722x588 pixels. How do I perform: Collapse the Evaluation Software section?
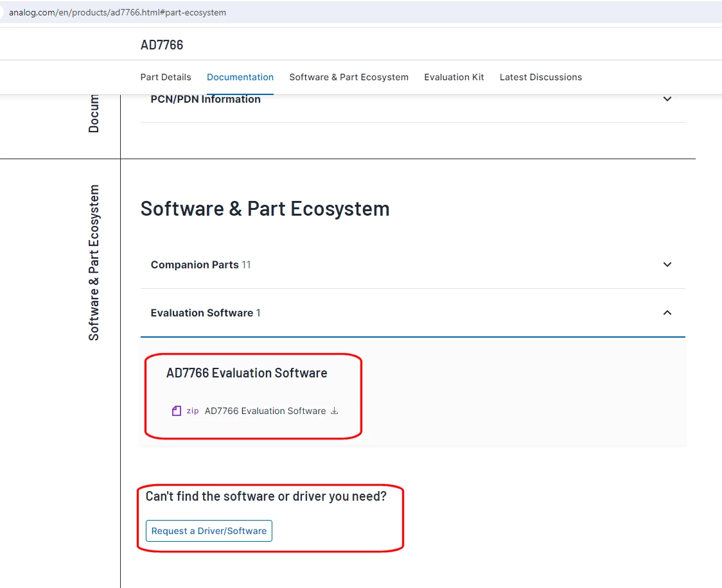pos(667,313)
